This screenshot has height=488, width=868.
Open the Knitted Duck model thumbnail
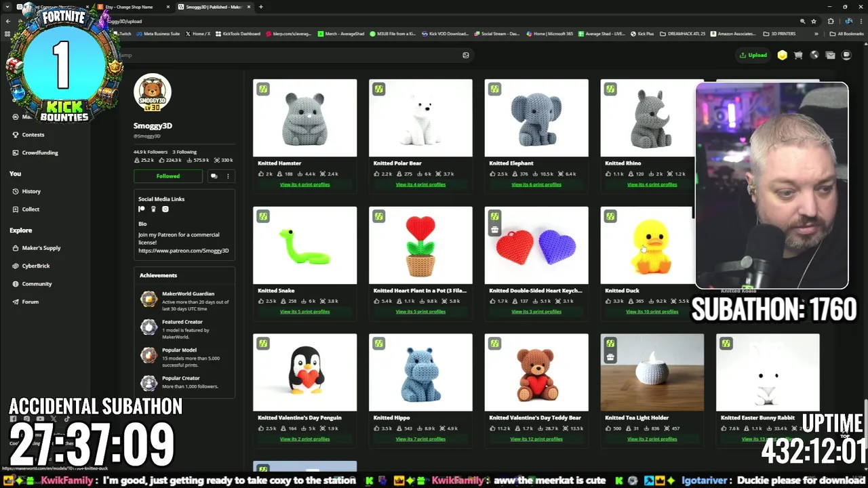[x=648, y=245]
